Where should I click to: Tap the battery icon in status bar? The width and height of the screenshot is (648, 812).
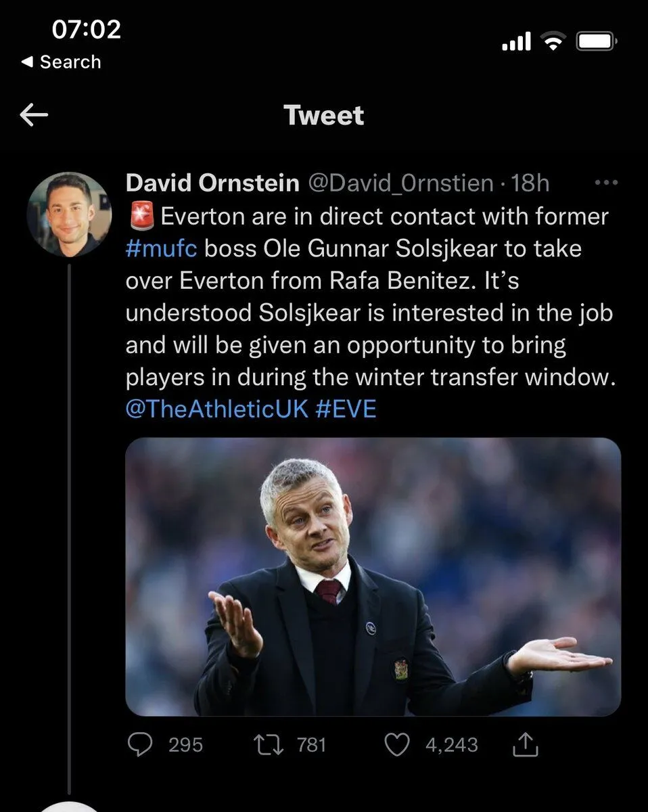click(595, 43)
